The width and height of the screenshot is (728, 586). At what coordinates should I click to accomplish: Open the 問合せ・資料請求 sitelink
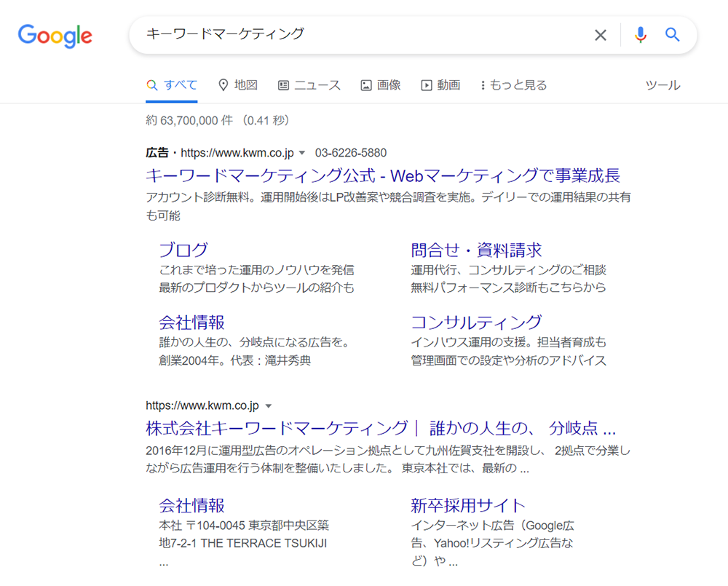476,250
